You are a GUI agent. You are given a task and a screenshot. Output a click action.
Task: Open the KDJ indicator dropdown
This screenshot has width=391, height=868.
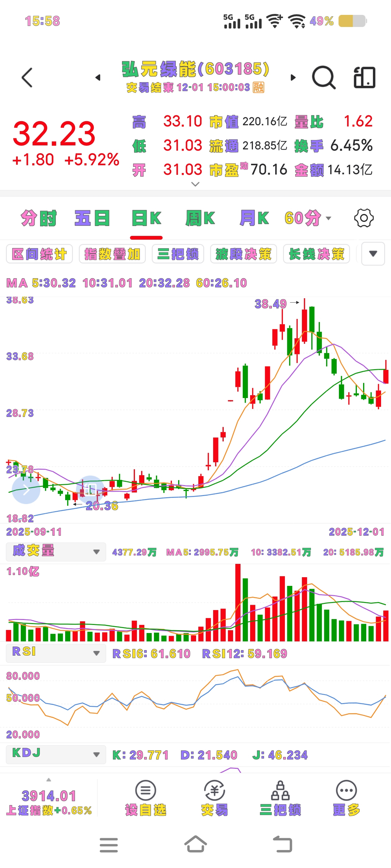pos(56,755)
